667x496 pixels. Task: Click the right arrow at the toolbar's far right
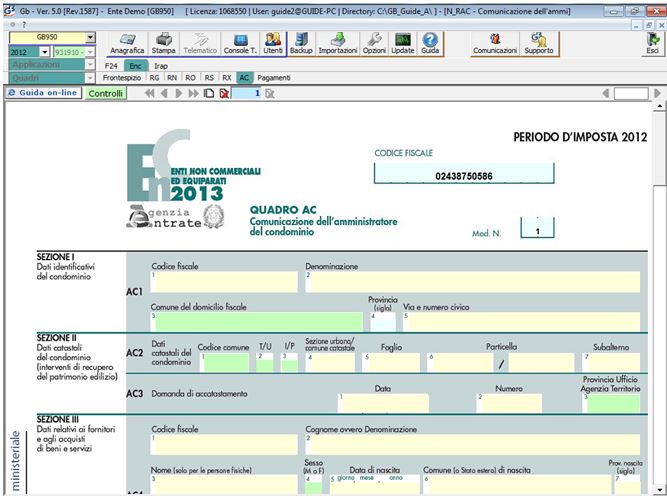pyautogui.click(x=657, y=93)
